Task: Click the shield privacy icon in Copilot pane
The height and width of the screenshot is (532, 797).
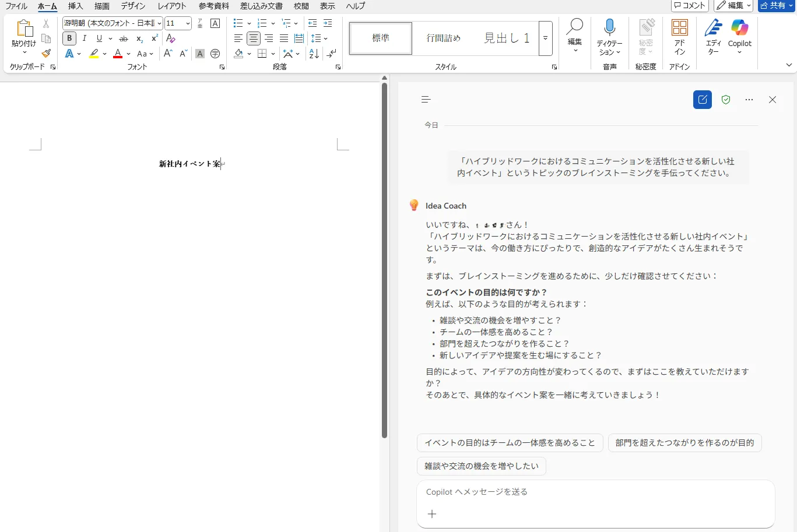Action: pyautogui.click(x=725, y=99)
